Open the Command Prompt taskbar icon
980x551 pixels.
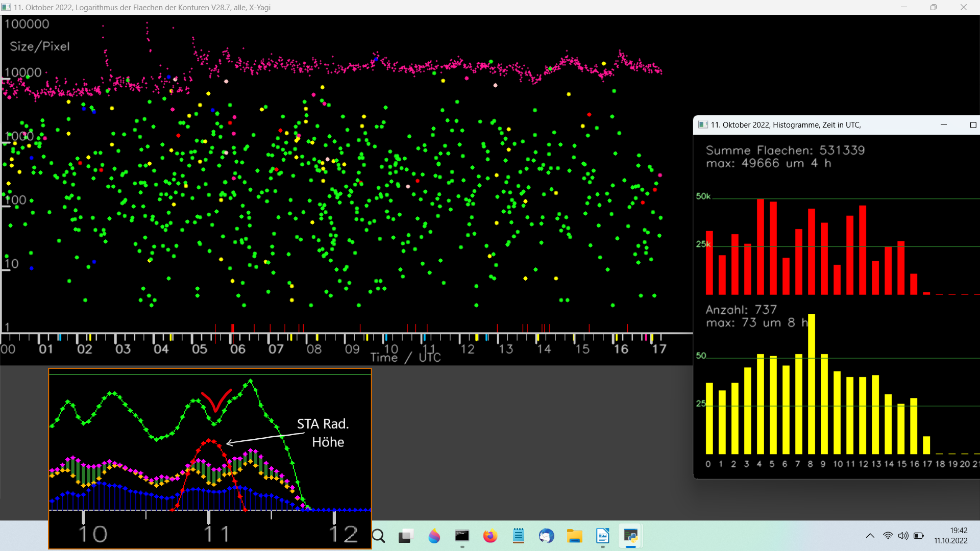pos(462,536)
